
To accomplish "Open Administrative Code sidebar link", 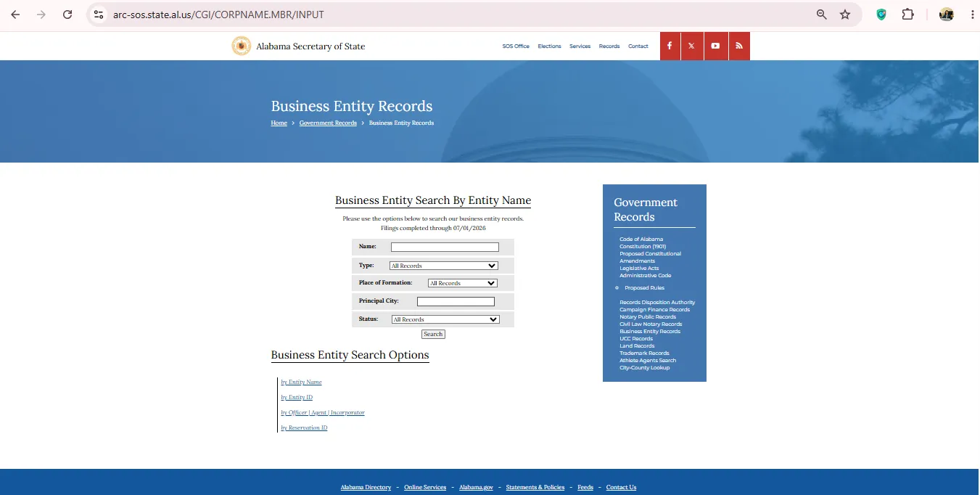I will (646, 276).
